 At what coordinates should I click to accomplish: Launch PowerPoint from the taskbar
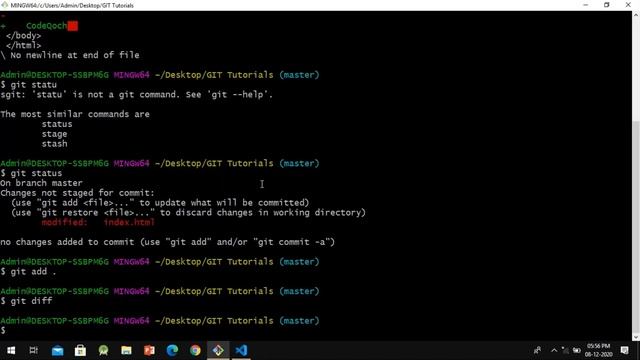point(149,350)
